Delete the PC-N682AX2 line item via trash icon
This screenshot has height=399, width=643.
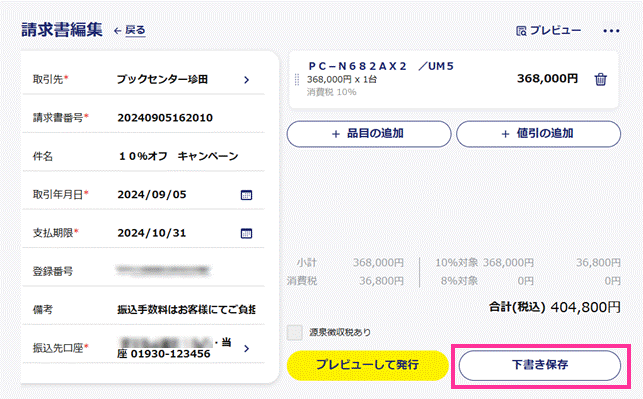[x=600, y=79]
